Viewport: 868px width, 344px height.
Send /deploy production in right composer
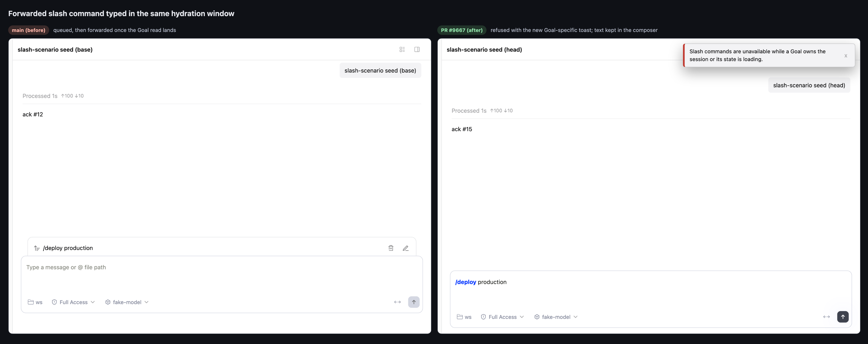(x=843, y=317)
